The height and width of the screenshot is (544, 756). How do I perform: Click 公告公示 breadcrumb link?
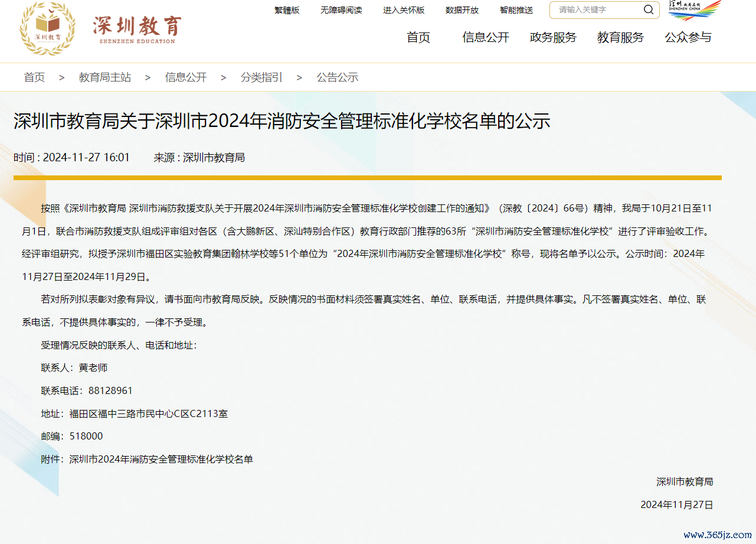point(338,77)
